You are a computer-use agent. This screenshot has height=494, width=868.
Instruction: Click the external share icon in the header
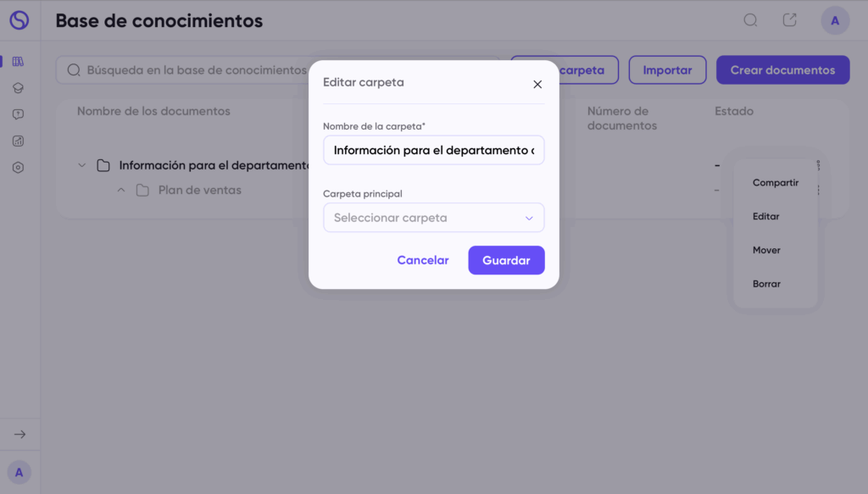[789, 20]
